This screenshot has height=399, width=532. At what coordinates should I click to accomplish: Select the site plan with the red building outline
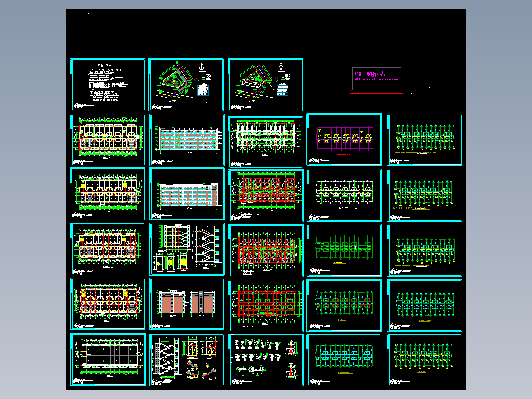click(x=265, y=84)
